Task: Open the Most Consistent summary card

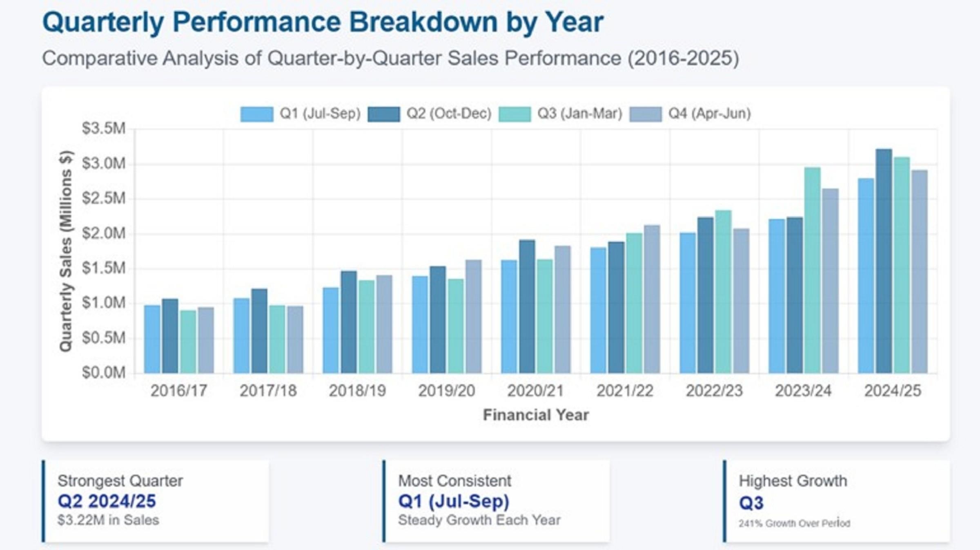Action: click(497, 501)
